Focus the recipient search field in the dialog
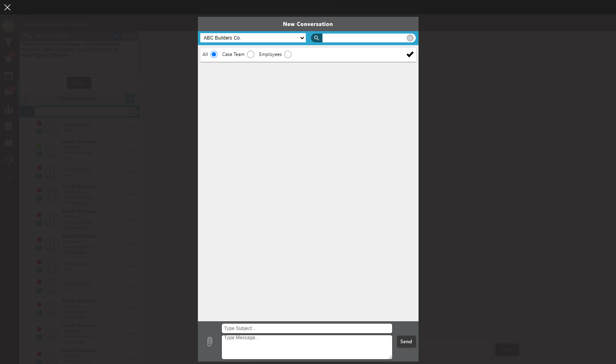This screenshot has height=364, width=616. tap(365, 38)
